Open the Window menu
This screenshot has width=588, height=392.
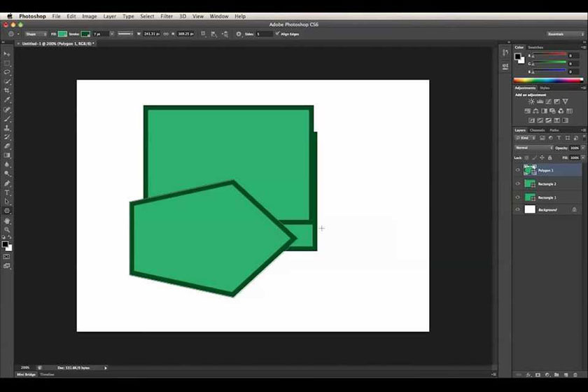(219, 17)
